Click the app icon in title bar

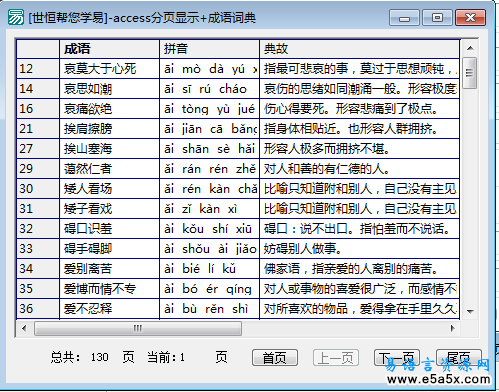click(x=16, y=17)
